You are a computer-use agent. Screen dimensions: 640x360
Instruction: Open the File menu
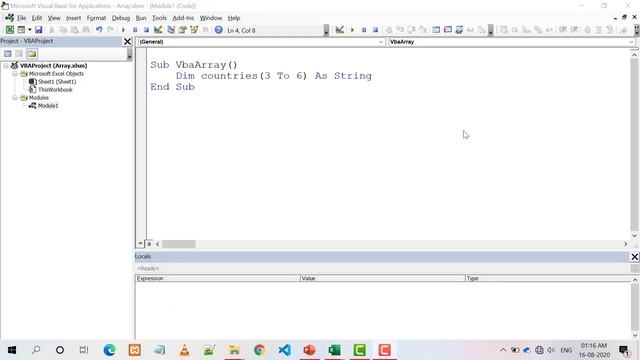pos(21,18)
